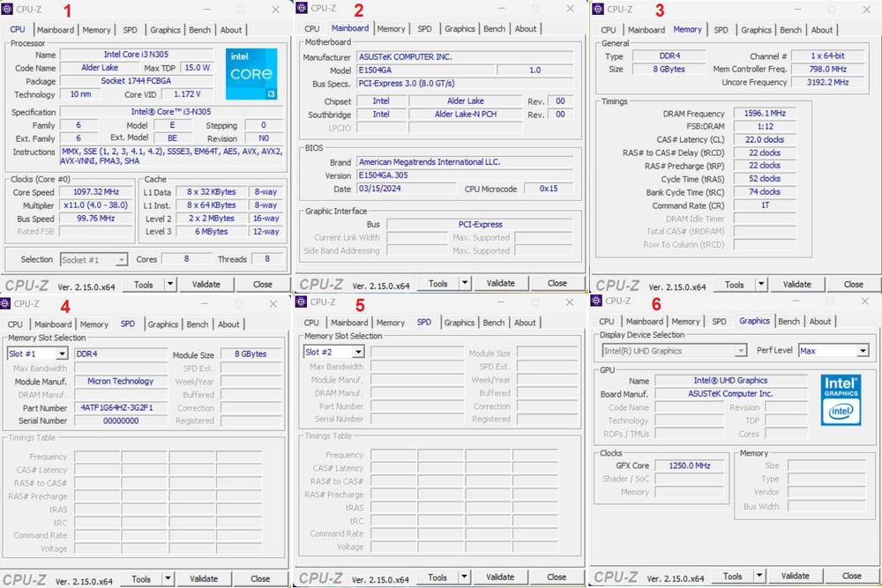Click the BIOS Date value 03/15/2024
Screen dimensions: 882x588
click(x=407, y=189)
